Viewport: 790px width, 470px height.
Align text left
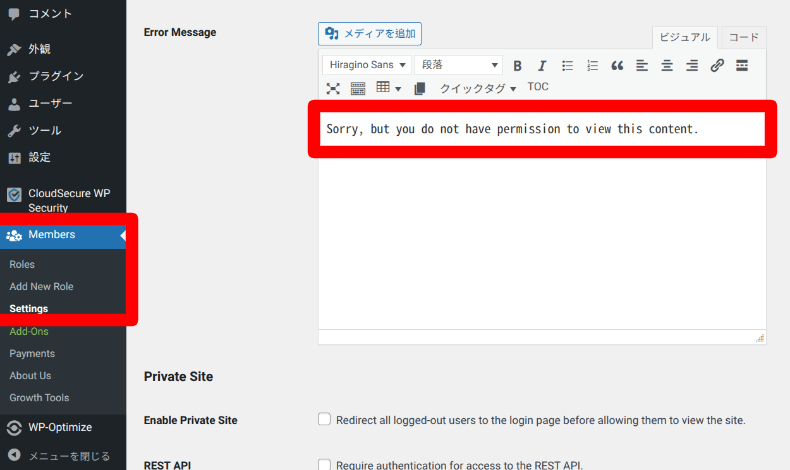pos(642,65)
